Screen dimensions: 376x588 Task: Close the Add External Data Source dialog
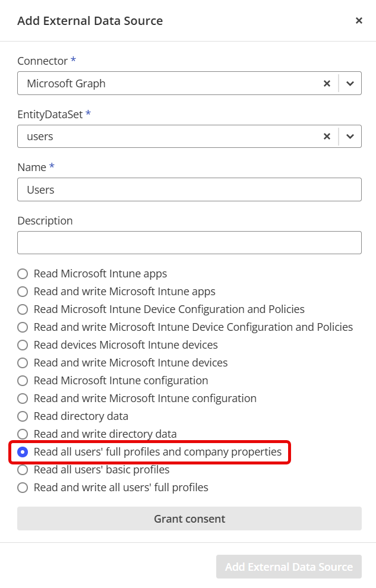pyautogui.click(x=359, y=21)
